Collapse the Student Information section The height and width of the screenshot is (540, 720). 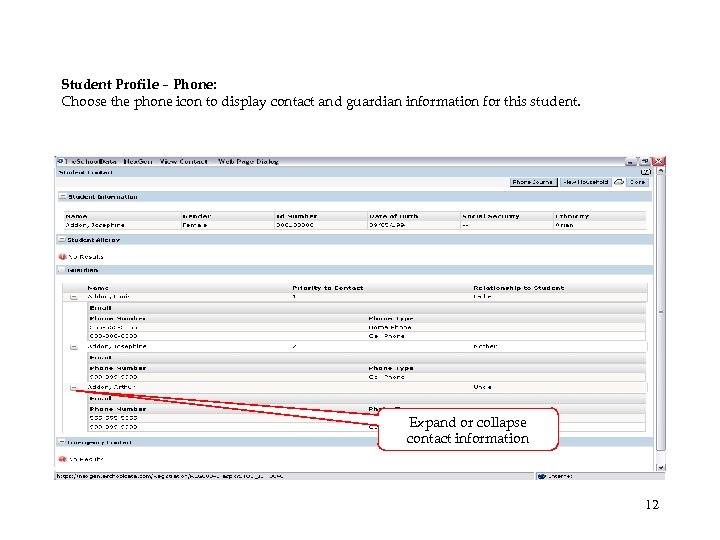point(62,196)
